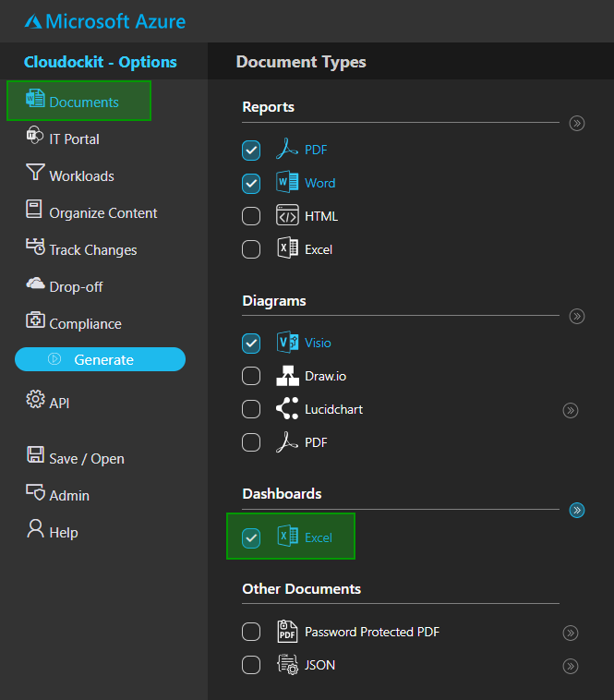
Task: Uncheck the PDF report checkbox
Action: click(251, 151)
